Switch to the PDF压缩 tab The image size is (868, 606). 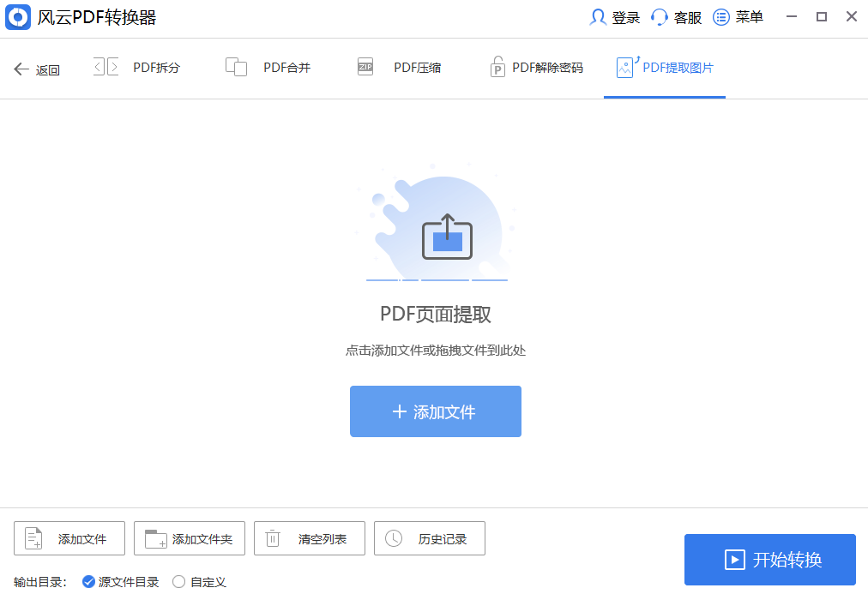pyautogui.click(x=418, y=68)
